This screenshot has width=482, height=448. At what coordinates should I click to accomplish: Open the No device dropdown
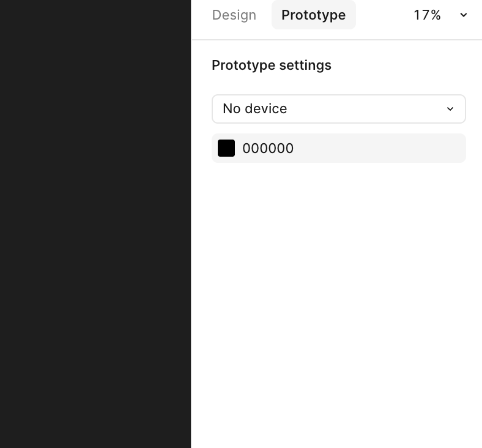point(339,109)
